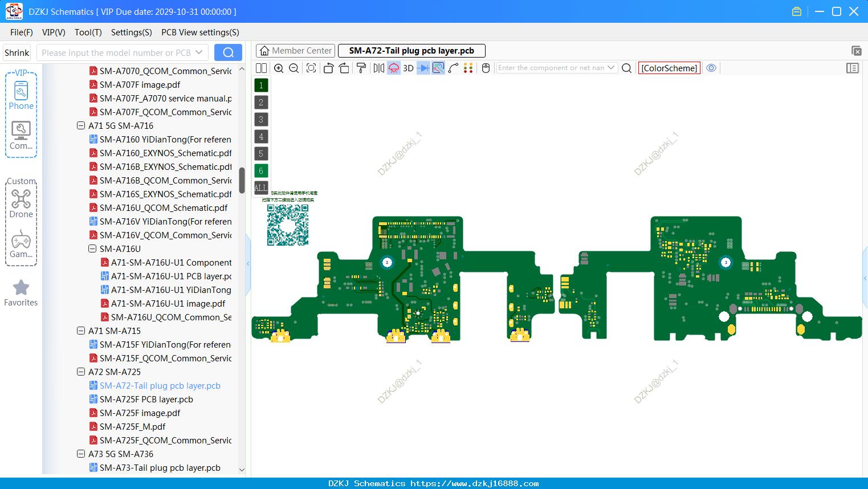The image size is (868, 489).
Task: Switch to 3D view
Action: [408, 68]
